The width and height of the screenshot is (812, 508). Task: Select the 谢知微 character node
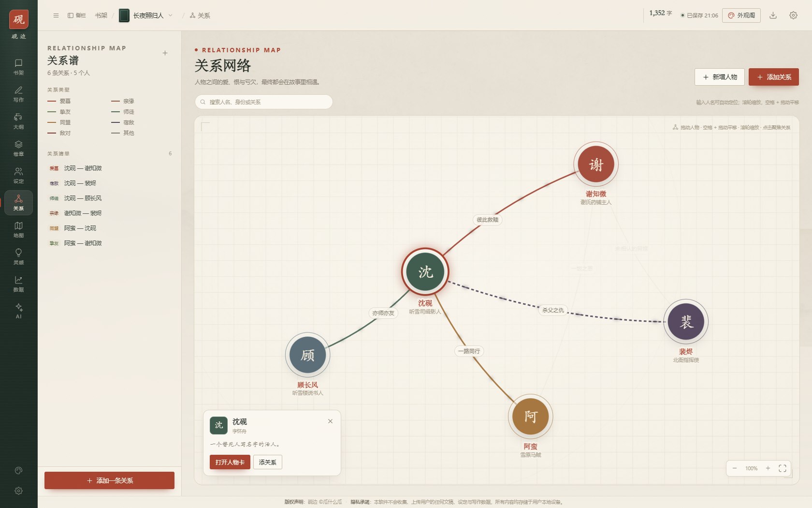(596, 164)
